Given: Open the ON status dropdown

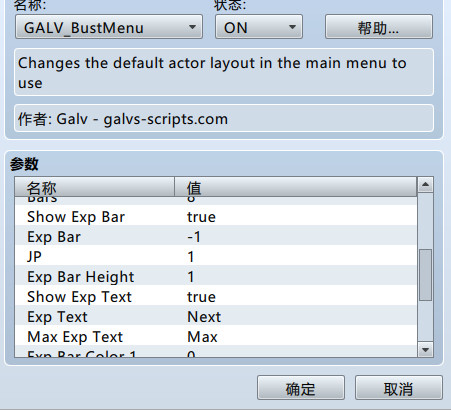Looking at the screenshot, I should [x=259, y=27].
